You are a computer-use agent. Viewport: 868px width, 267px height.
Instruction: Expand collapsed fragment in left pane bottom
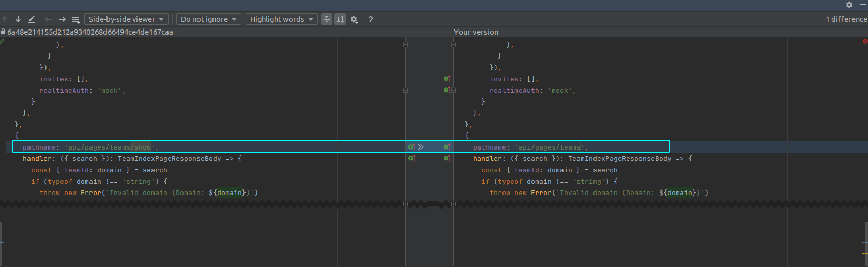(405, 204)
